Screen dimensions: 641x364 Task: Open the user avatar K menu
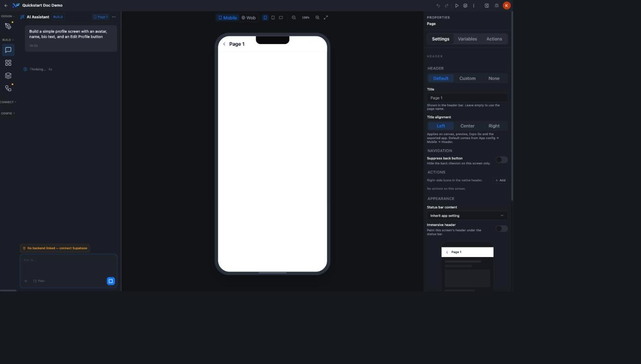[x=506, y=5]
